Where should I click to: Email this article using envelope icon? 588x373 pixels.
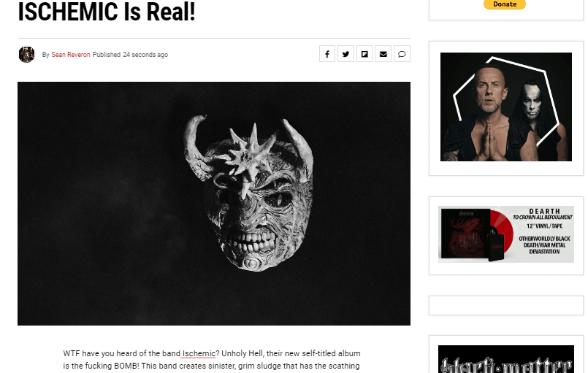[383, 54]
